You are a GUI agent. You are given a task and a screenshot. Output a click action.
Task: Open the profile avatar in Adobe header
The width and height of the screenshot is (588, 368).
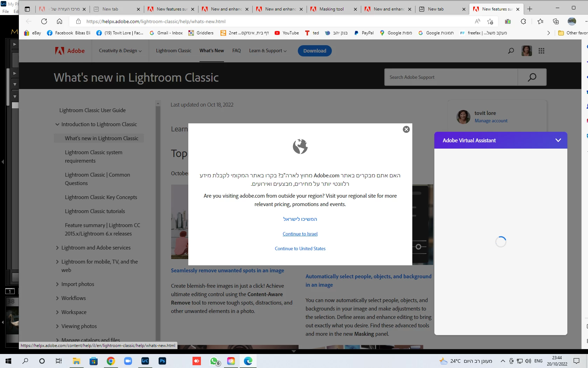click(x=526, y=51)
